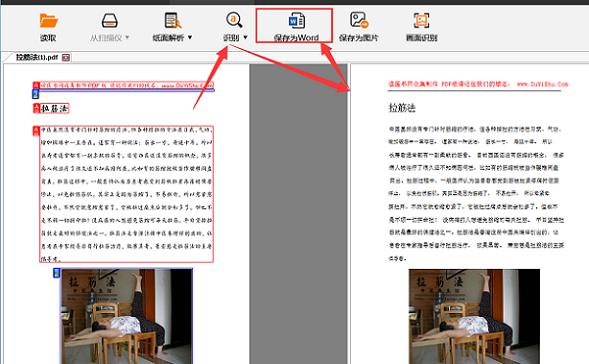The image size is (589, 364).
Task: Click the 画面识别 screen capture icon
Action: [x=421, y=20]
